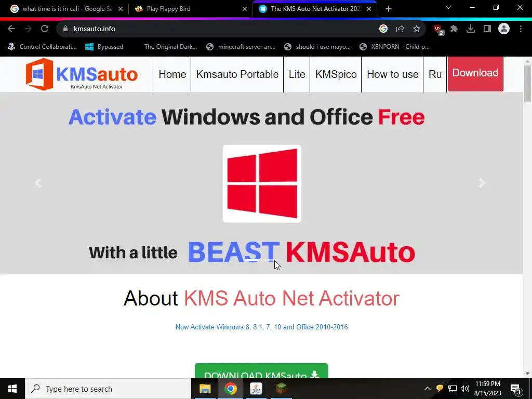Open Chrome from the taskbar

230,389
